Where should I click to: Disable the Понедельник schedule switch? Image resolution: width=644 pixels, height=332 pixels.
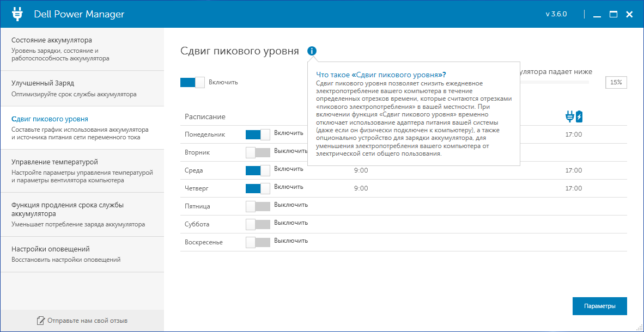[258, 134]
